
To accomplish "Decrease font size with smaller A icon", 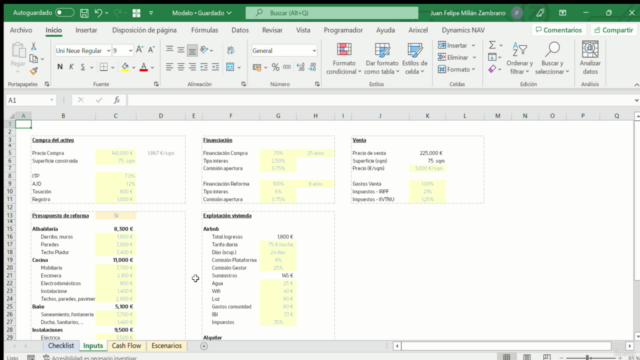I will [x=151, y=50].
